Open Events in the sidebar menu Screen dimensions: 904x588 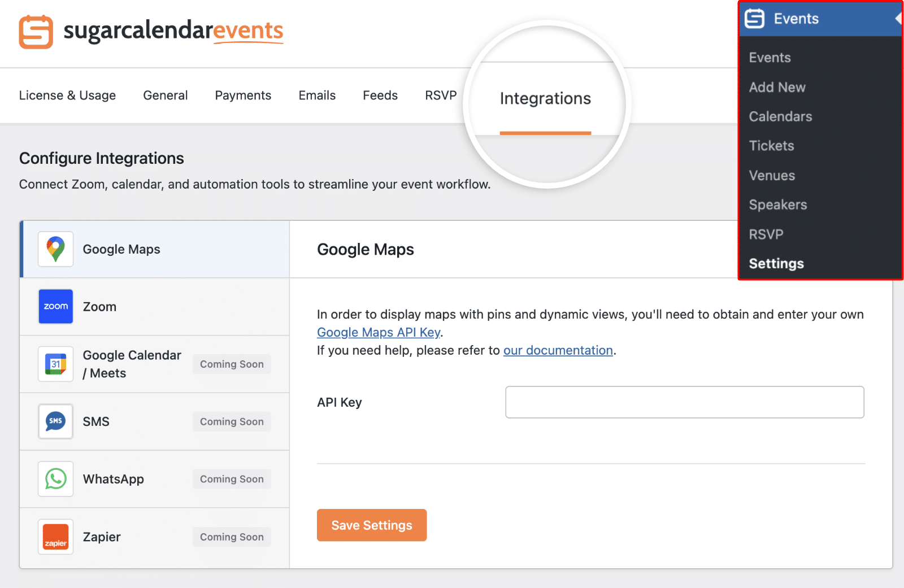click(x=770, y=58)
